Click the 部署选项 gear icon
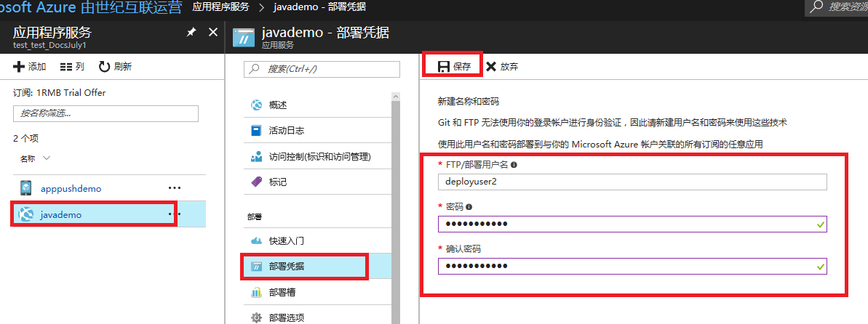868x324 pixels. tap(256, 318)
